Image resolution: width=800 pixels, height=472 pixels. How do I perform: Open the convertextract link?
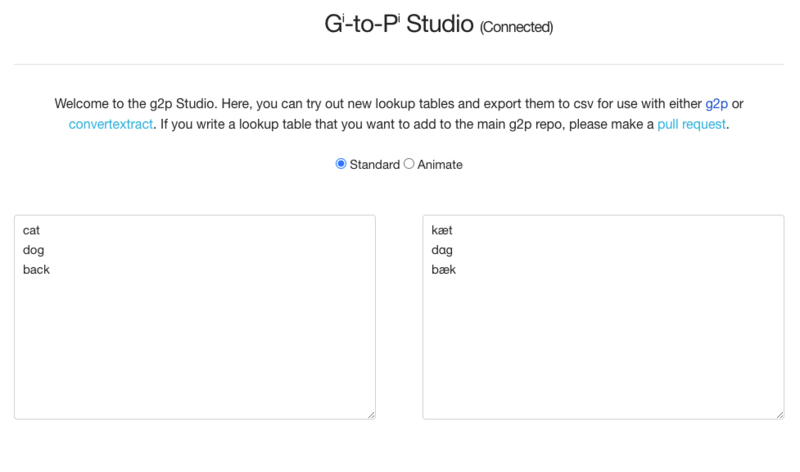click(x=111, y=125)
